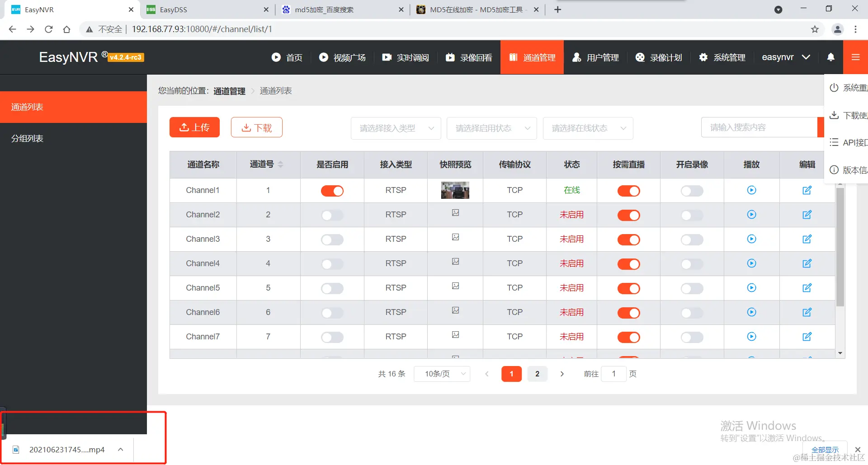Play Channel5 stream via play icon

click(751, 288)
